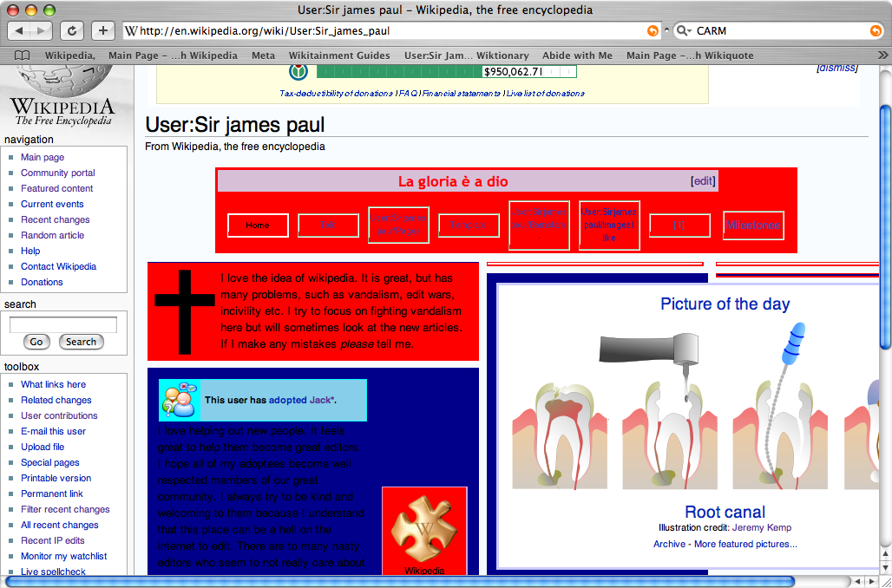Open Featured content in sidebar
This screenshot has height=588, width=892.
point(57,188)
